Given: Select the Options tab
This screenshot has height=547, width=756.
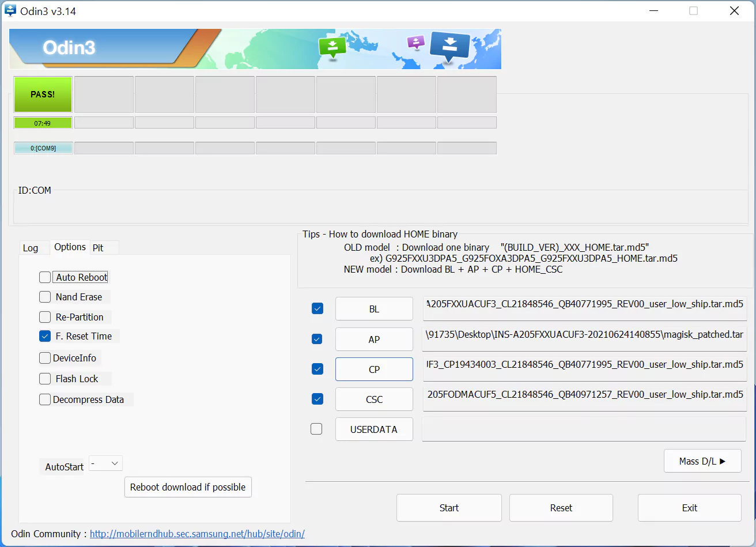Looking at the screenshot, I should [70, 247].
